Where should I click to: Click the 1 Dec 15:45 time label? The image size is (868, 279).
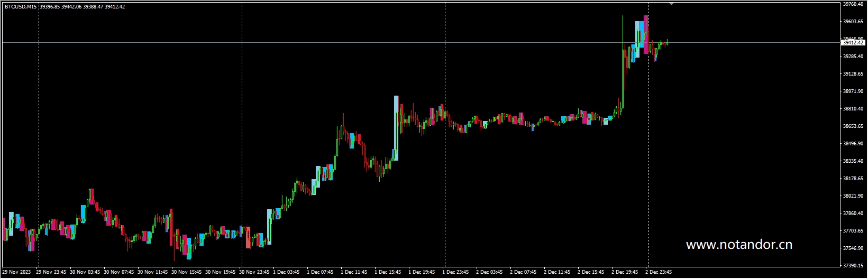(x=389, y=273)
